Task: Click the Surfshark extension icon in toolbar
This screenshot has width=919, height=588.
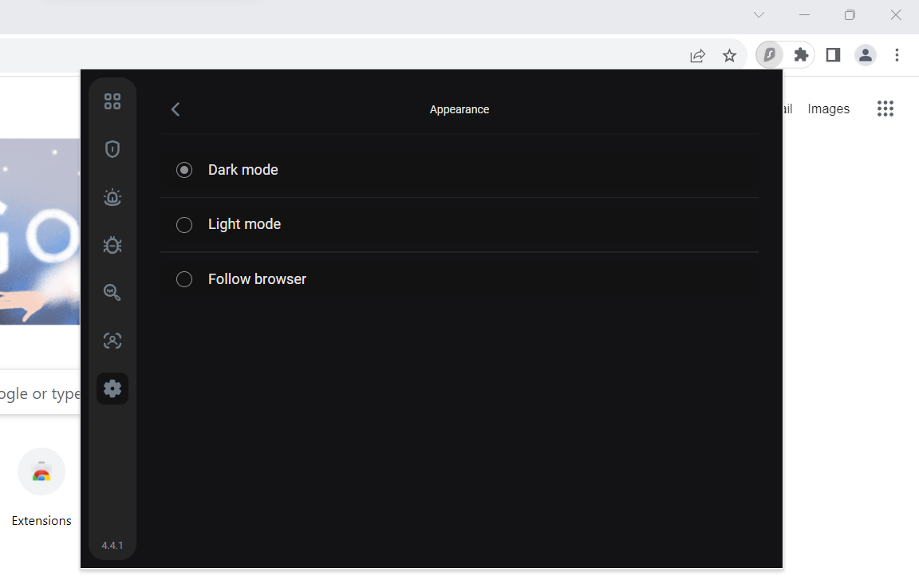Action: click(x=769, y=55)
